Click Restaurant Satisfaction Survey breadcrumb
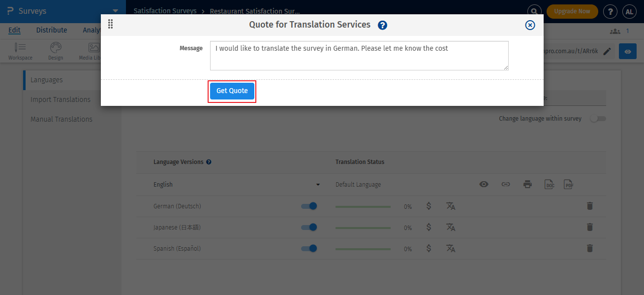This screenshot has height=295, width=644. coord(254,11)
